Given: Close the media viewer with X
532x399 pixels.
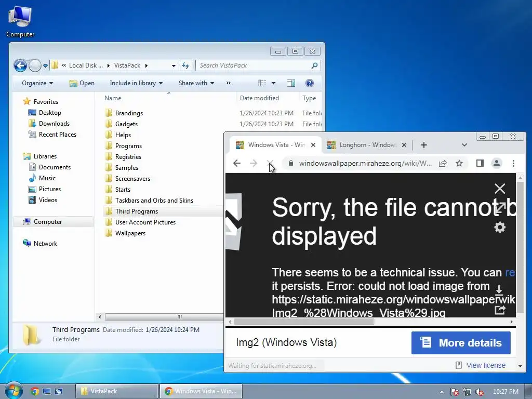Looking at the screenshot, I should (500, 189).
